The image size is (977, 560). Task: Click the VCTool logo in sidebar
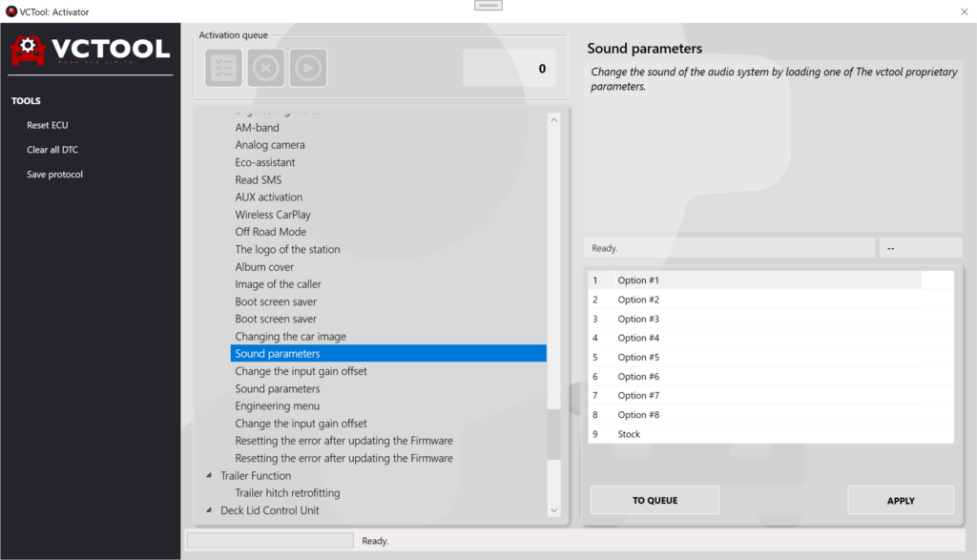(x=91, y=49)
